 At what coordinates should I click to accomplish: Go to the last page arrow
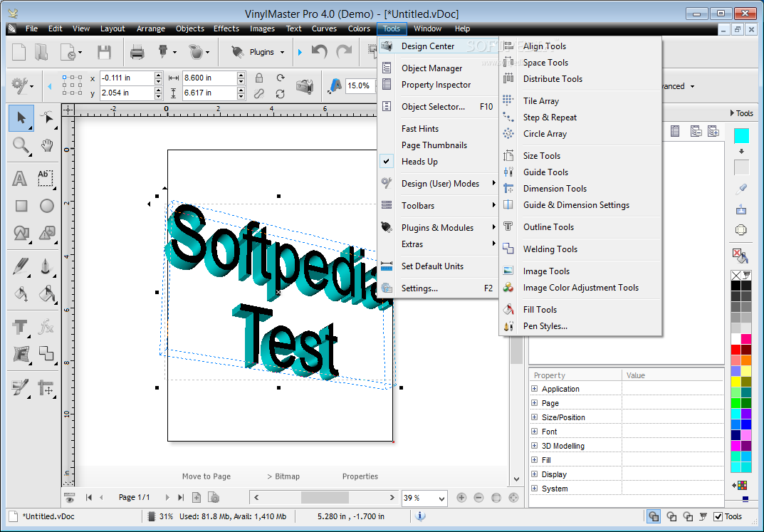[x=181, y=497]
